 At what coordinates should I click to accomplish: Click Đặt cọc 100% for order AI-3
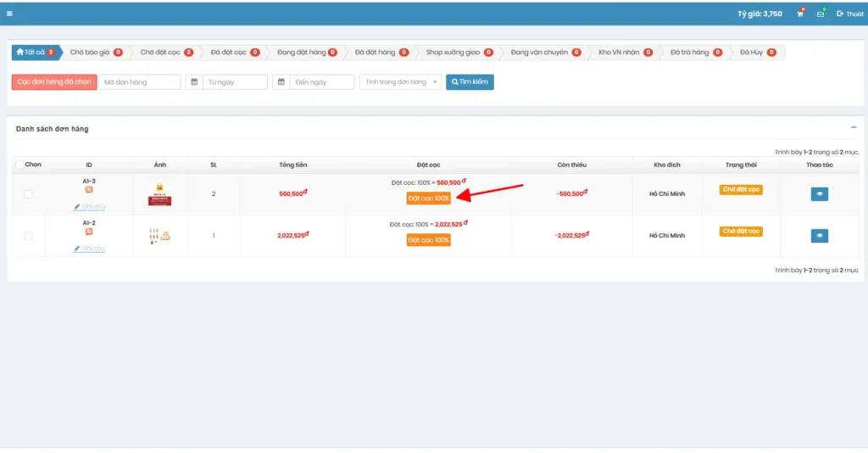[428, 199]
